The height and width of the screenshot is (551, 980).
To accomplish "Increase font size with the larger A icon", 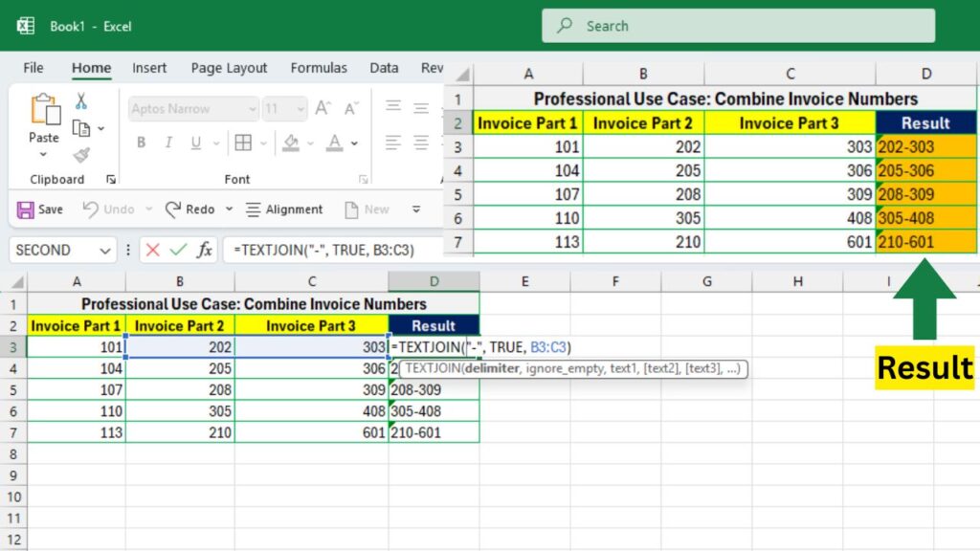I will tap(323, 108).
